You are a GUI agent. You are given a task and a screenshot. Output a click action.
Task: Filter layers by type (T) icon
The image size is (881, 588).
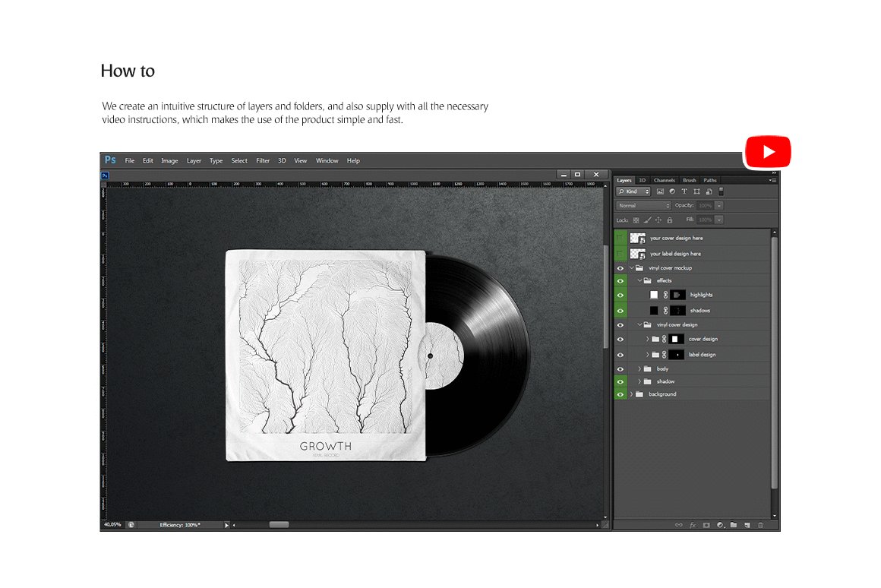coord(684,191)
